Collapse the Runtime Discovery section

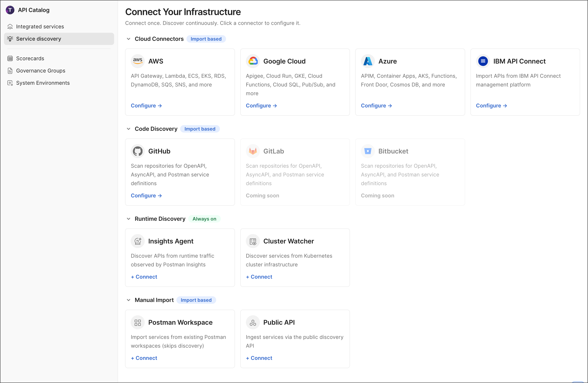(129, 219)
